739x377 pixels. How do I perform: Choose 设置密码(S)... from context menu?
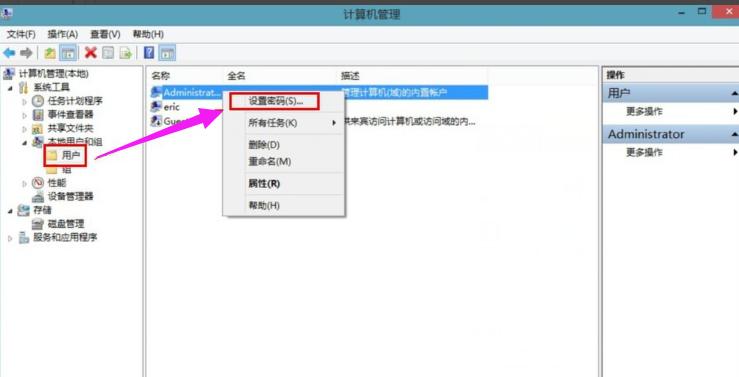click(x=275, y=101)
